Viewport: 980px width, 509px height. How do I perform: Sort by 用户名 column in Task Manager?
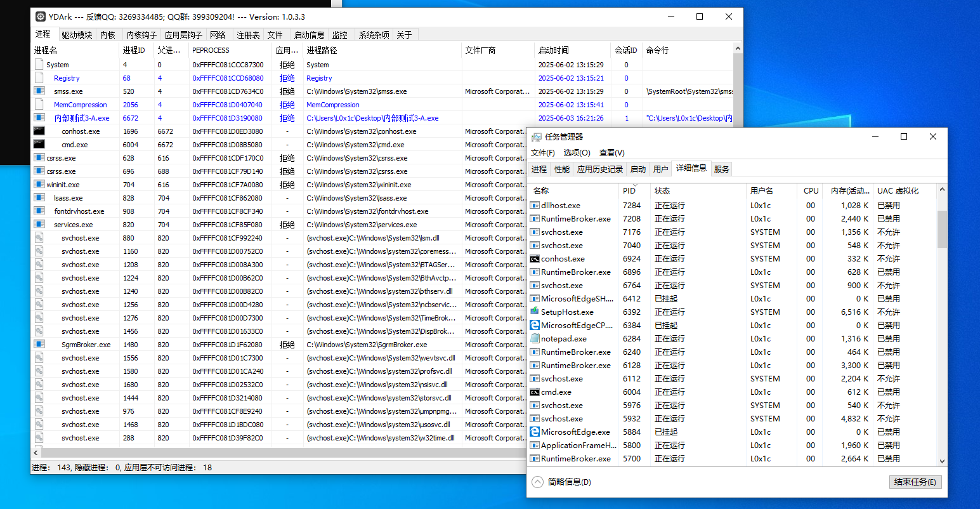click(x=771, y=190)
